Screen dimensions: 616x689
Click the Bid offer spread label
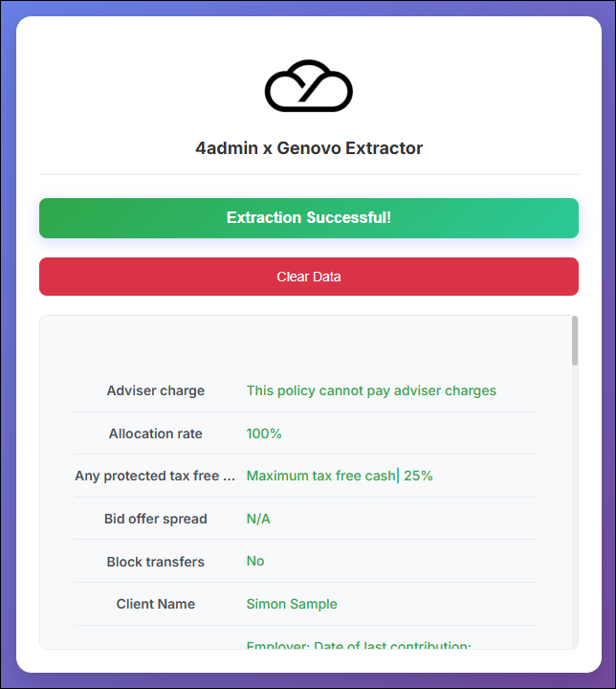pyautogui.click(x=156, y=519)
